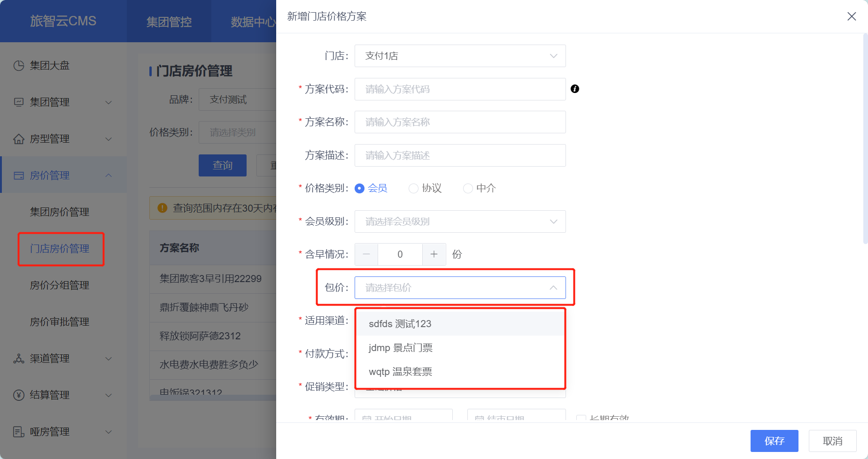Go to 集团房价管理 submenu
The image size is (868, 459).
(60, 212)
